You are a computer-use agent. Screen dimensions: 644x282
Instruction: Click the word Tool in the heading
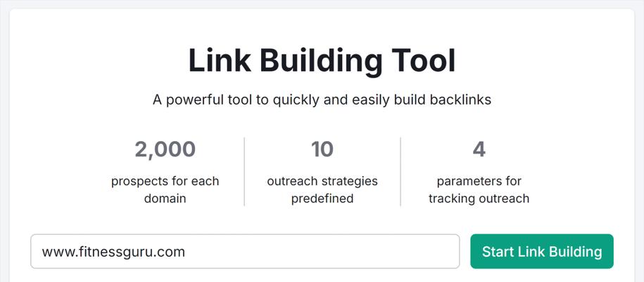424,61
